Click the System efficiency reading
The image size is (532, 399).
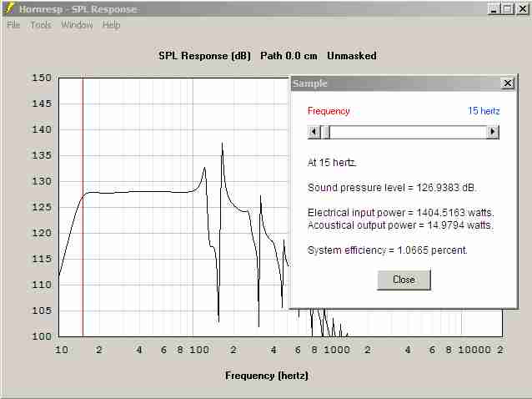click(x=388, y=250)
